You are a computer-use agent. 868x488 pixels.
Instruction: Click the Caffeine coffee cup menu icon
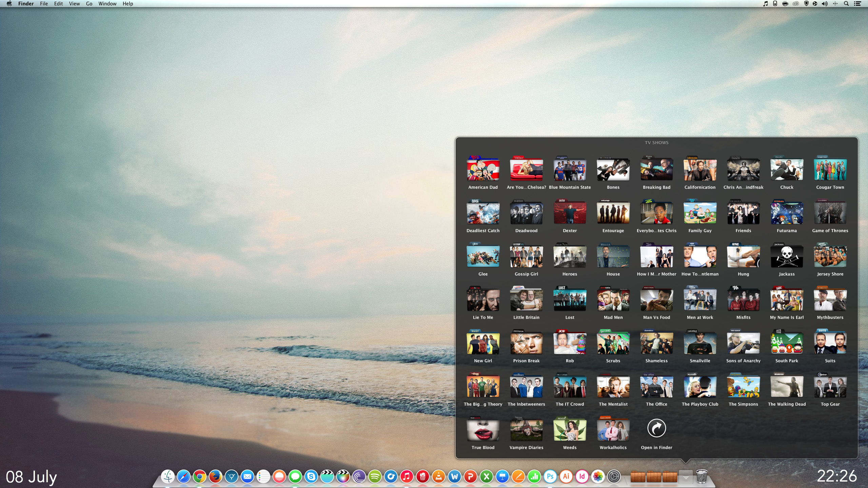tap(785, 4)
